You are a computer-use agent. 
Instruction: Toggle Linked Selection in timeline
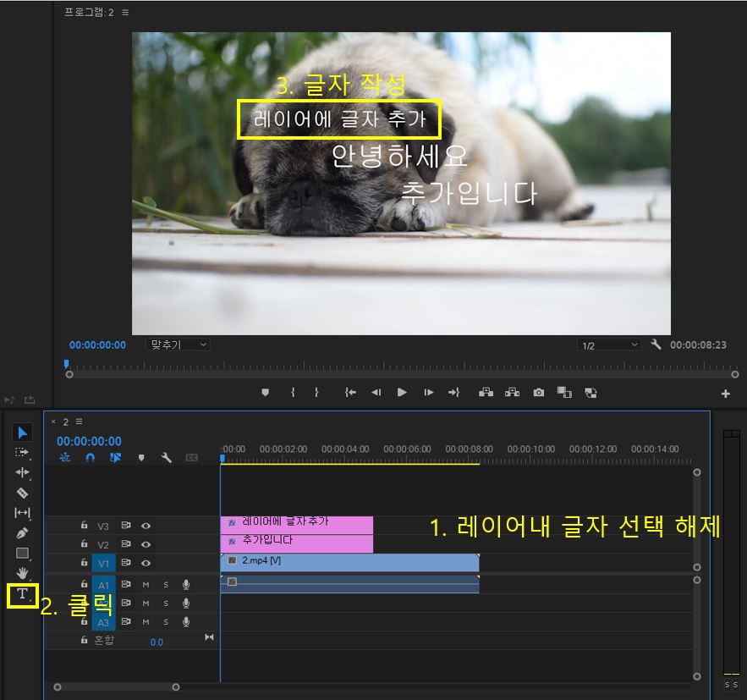(x=115, y=457)
